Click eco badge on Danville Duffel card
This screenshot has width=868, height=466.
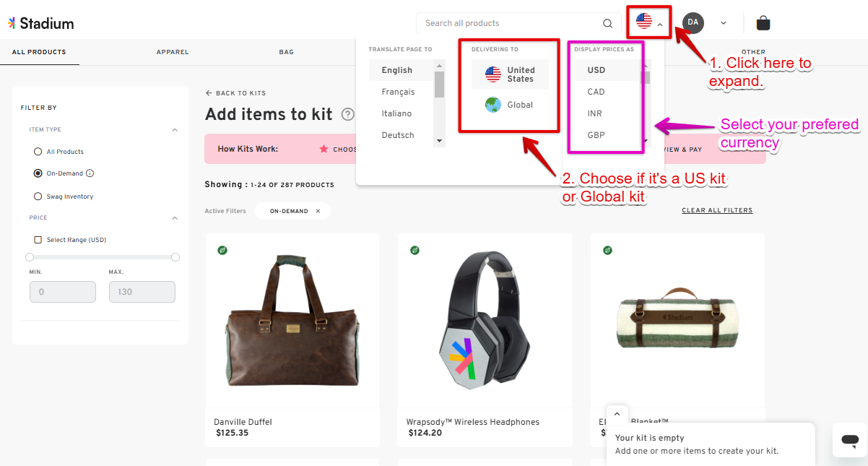(222, 250)
